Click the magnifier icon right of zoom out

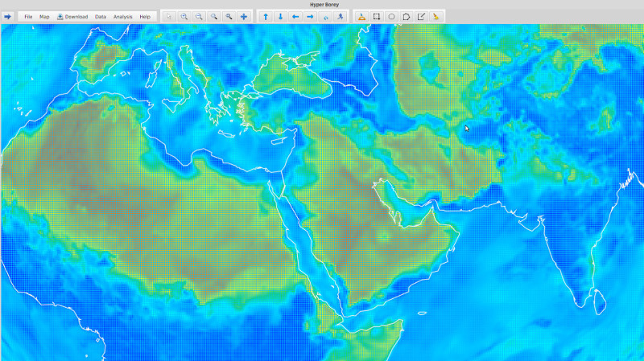[214, 17]
